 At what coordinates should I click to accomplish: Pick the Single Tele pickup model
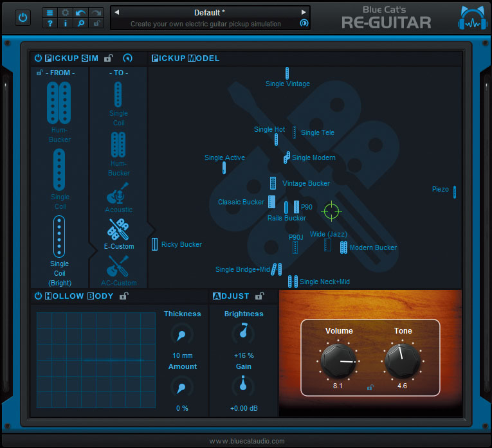coord(294,132)
